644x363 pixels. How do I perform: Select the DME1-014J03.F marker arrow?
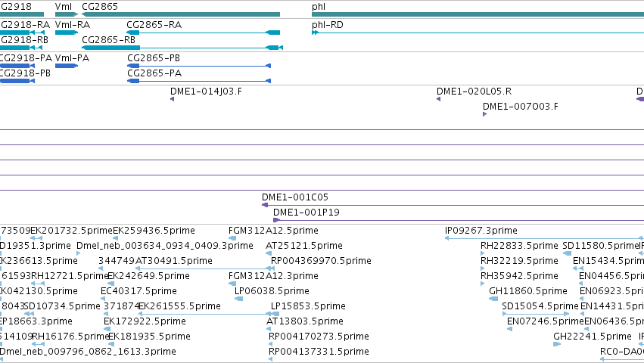click(172, 99)
